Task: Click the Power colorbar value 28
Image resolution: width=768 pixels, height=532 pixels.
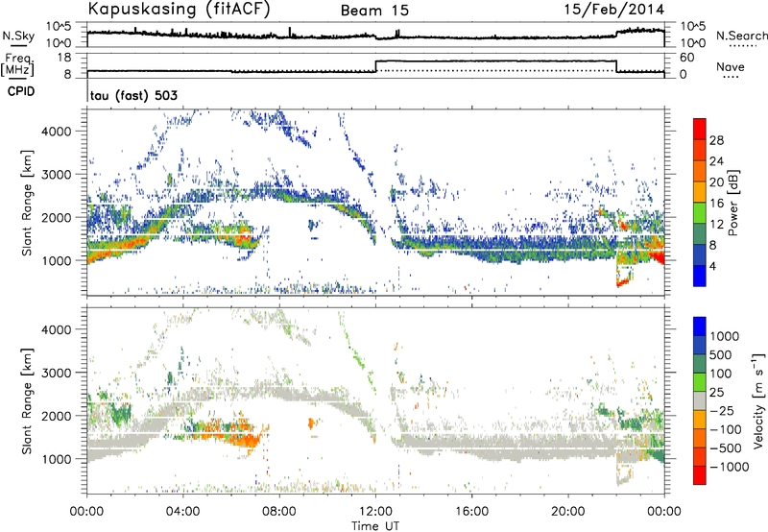Action: 716,140
